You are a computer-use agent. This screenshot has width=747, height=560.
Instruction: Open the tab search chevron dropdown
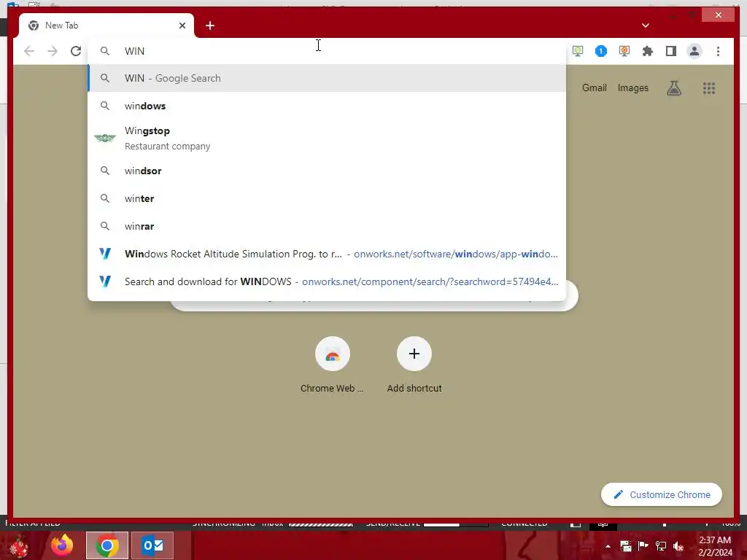click(646, 26)
